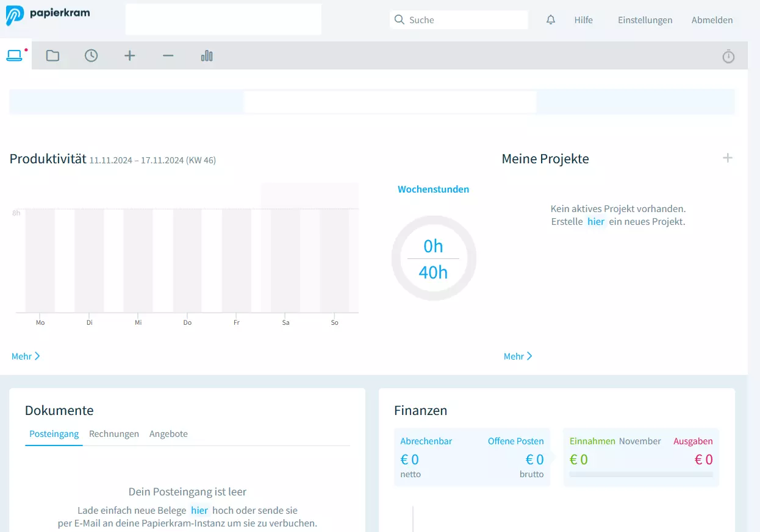Screen dimensions: 760x532
Task: Expand Mehr under Produktivität chart
Action: click(x=26, y=356)
